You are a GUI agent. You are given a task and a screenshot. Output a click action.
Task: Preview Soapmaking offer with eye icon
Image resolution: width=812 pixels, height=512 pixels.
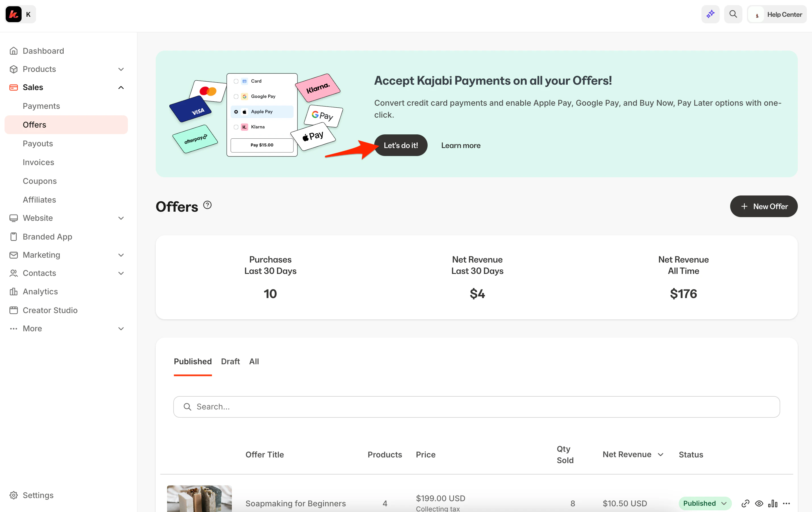(x=759, y=503)
